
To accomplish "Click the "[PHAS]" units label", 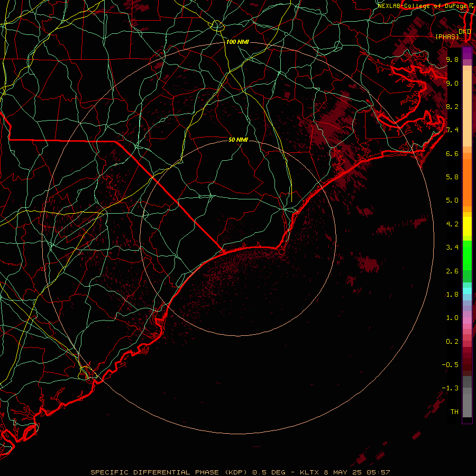I will (447, 37).
